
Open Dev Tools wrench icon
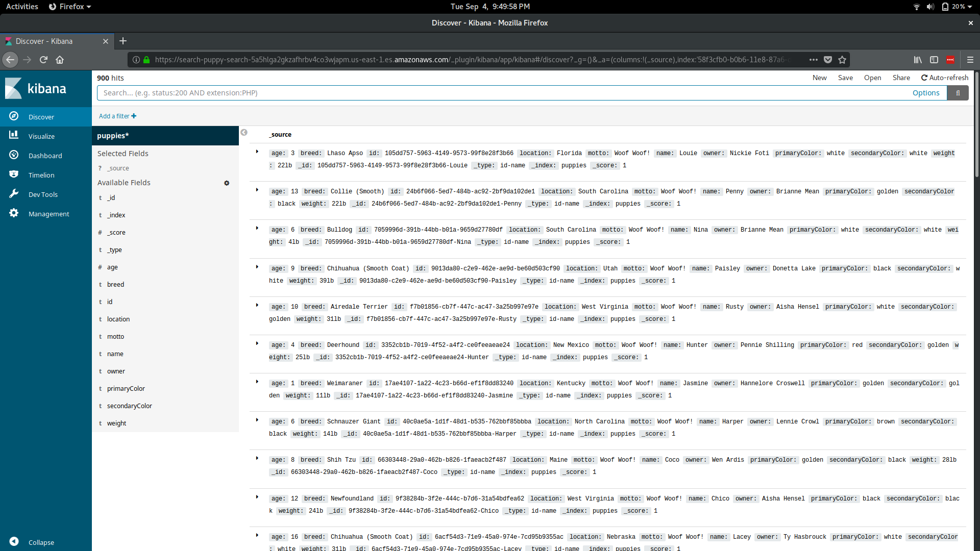14,194
